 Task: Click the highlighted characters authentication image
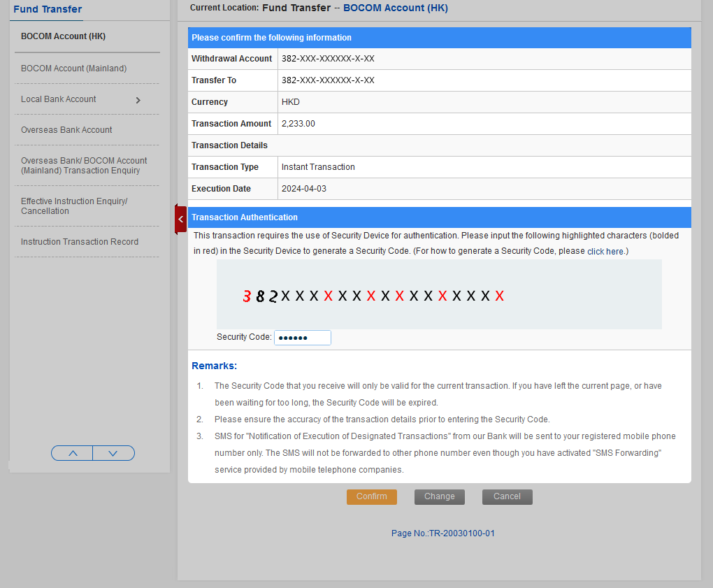[x=439, y=294]
